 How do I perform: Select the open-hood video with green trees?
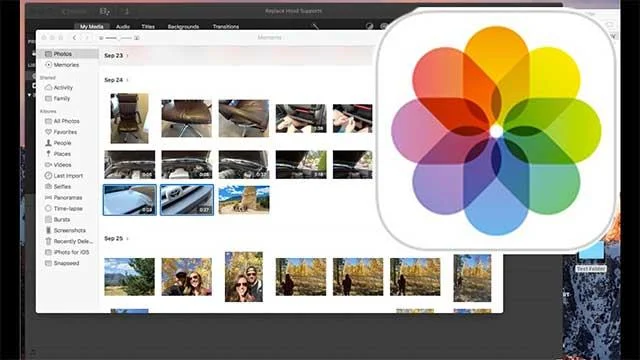pyautogui.click(x=301, y=165)
